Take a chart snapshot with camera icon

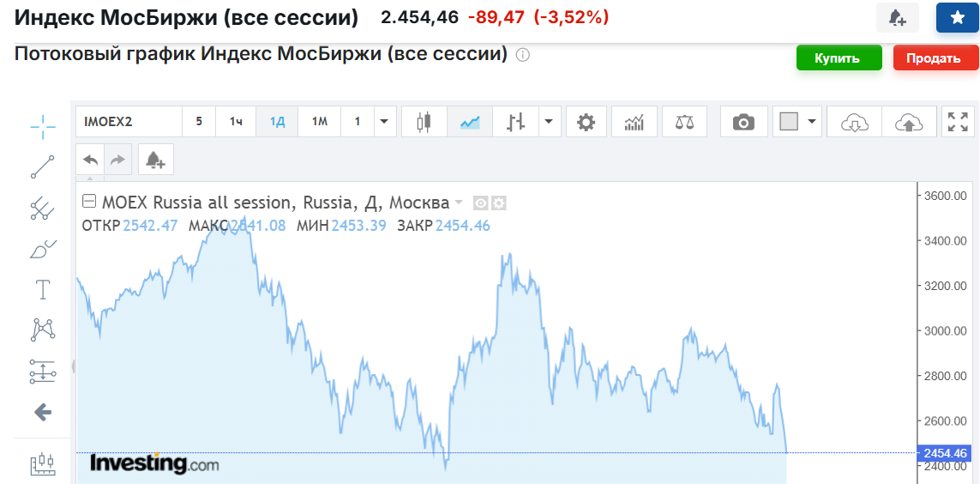743,121
